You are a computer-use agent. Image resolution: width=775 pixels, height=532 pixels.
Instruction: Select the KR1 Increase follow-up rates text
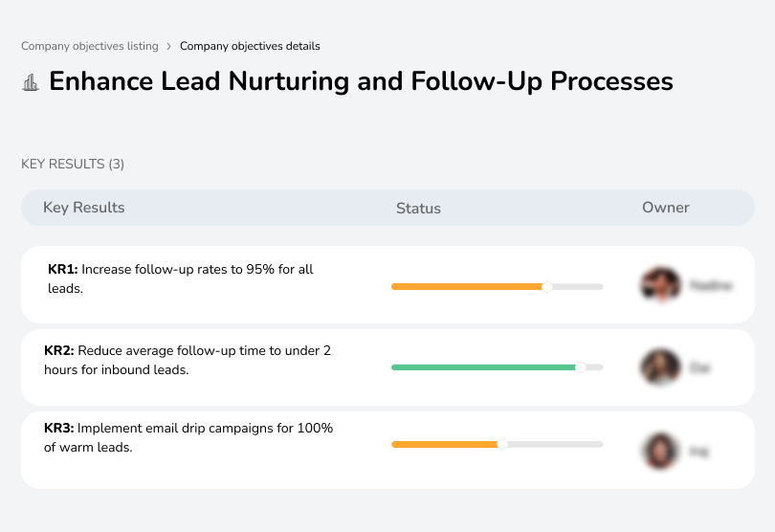(x=181, y=278)
